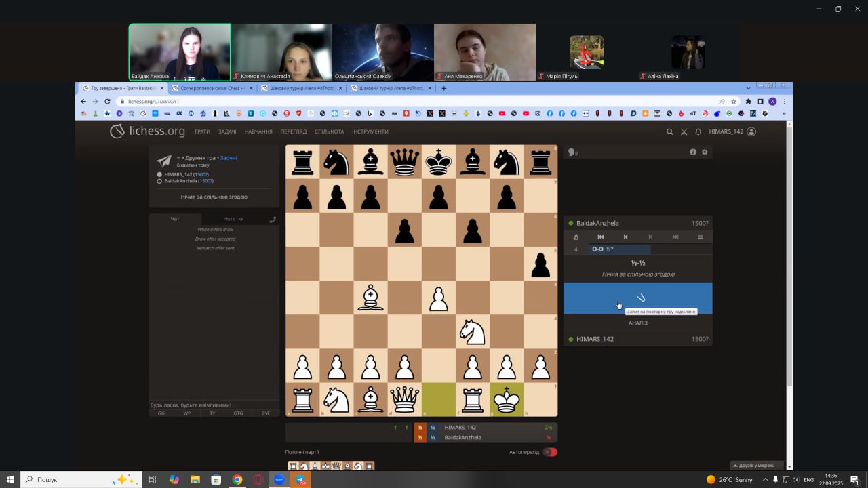Switch to the Нотатки tab
Screen dimensions: 868x488
pos(233,219)
